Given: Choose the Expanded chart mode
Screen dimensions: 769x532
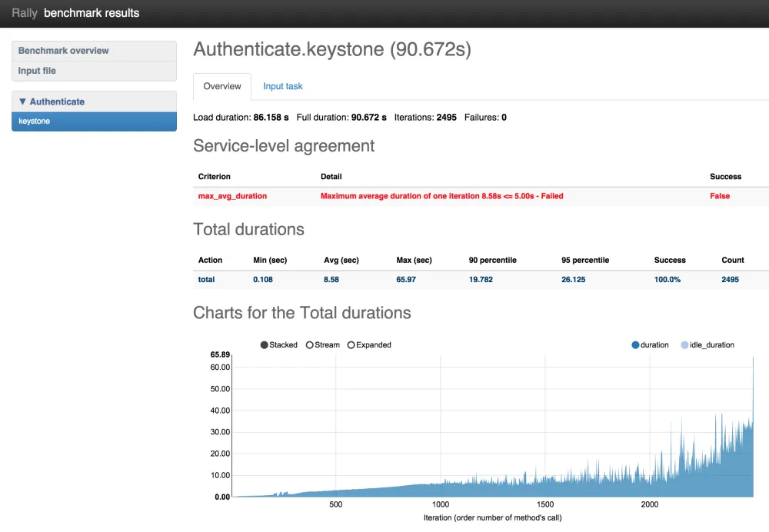Looking at the screenshot, I should (x=351, y=345).
